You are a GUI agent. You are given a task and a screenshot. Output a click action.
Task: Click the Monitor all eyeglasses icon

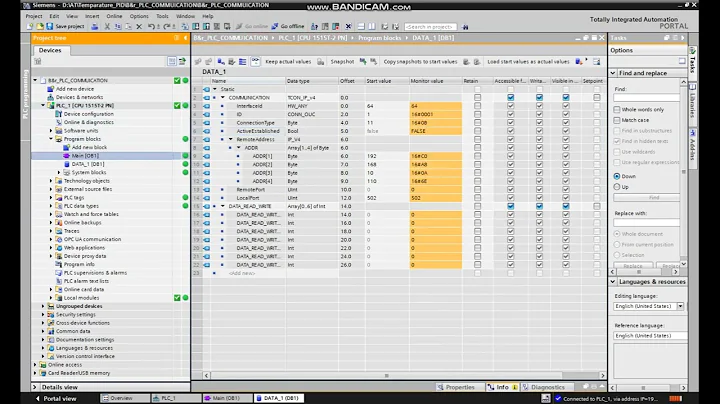click(255, 62)
